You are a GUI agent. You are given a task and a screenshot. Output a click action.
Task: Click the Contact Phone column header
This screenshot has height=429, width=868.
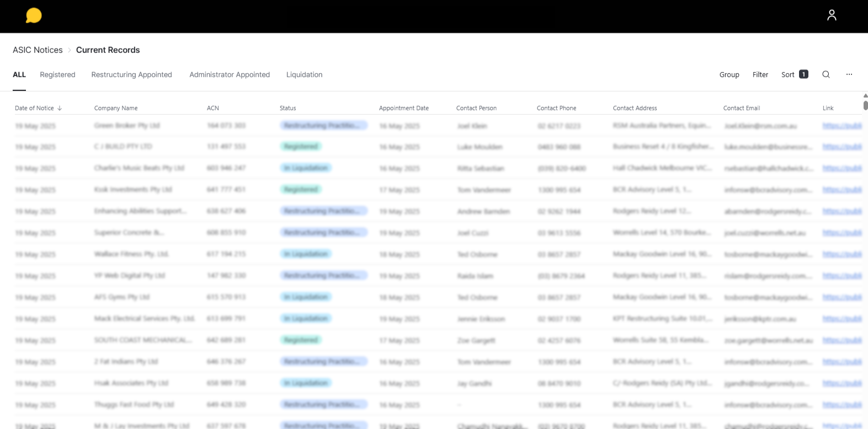click(556, 108)
